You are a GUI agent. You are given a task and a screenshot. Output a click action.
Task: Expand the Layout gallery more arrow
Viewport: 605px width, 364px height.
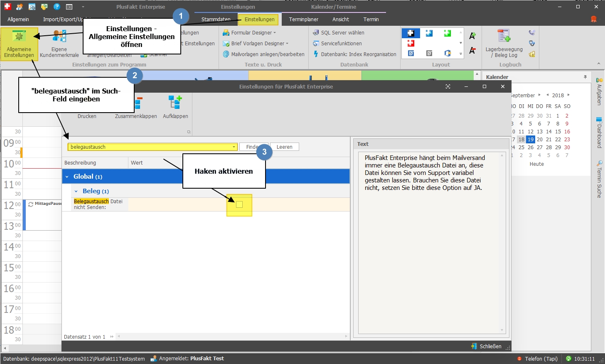pos(460,54)
